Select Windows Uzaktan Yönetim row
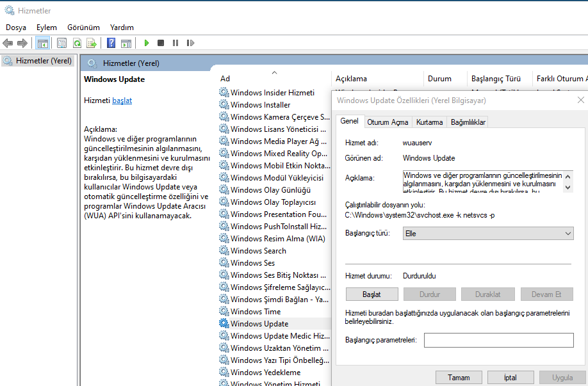 (275, 348)
